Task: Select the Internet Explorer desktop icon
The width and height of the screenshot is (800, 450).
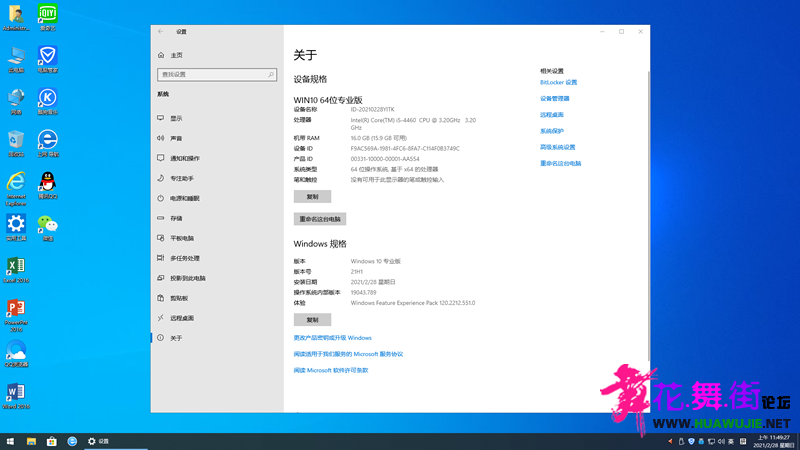Action: (x=16, y=189)
